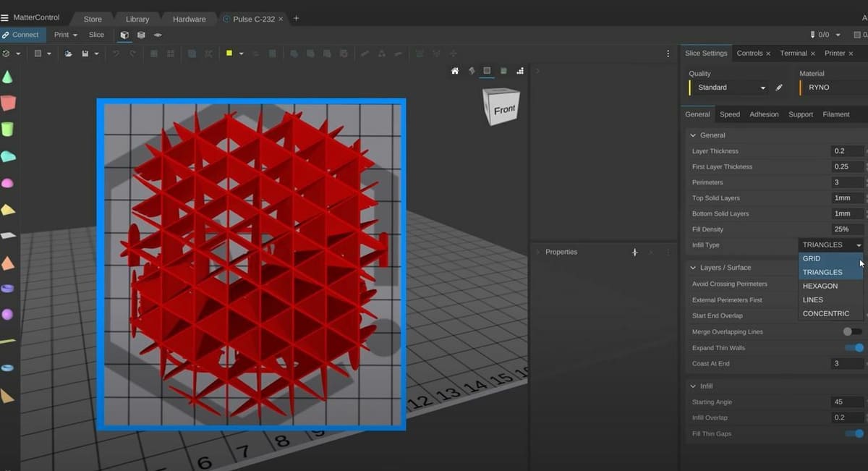Add the purple torus primitive
Screen dimensions: 868x471
pyautogui.click(x=7, y=288)
